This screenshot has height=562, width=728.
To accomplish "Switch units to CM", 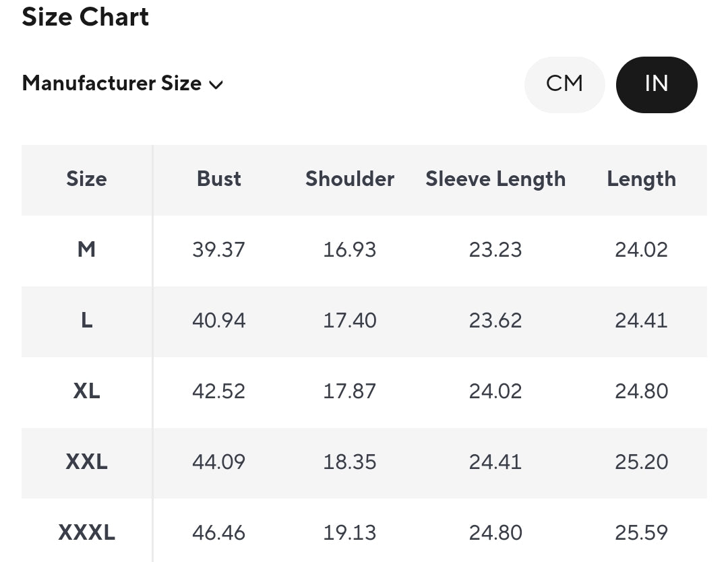I will pos(564,84).
